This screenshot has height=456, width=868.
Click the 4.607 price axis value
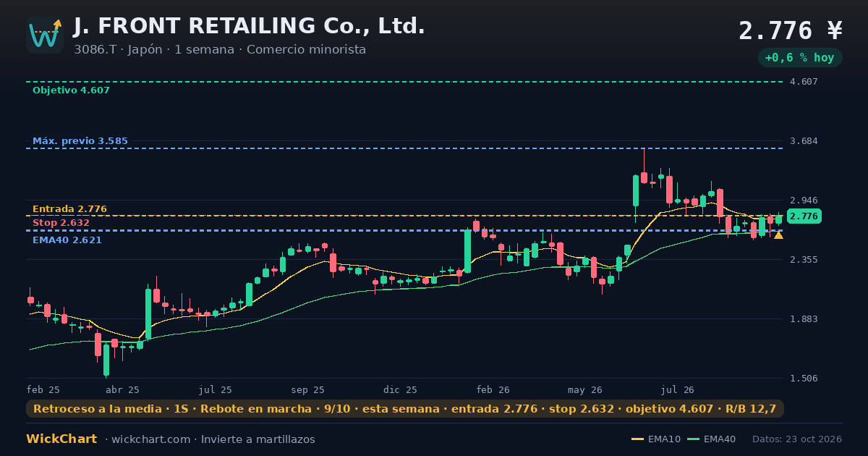pos(804,82)
